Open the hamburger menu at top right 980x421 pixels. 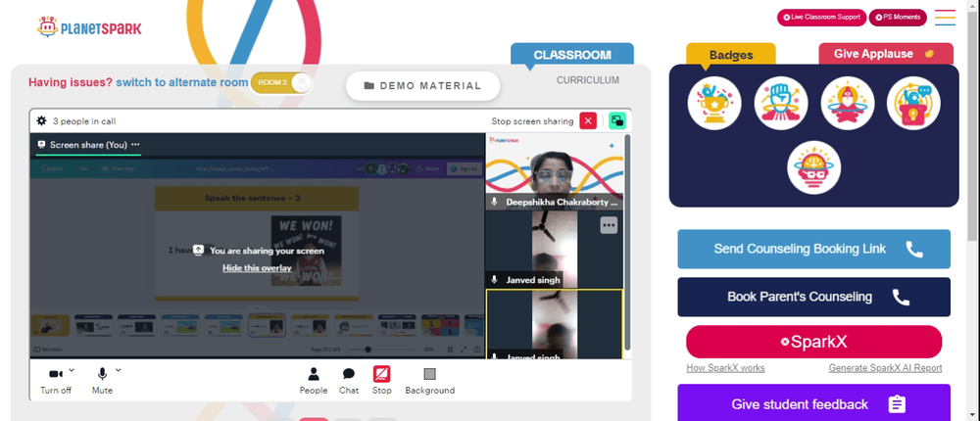point(945,18)
